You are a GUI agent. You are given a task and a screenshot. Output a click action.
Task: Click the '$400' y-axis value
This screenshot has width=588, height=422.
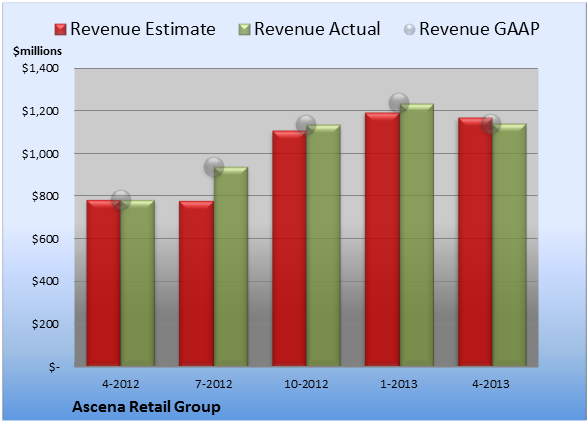(x=45, y=281)
